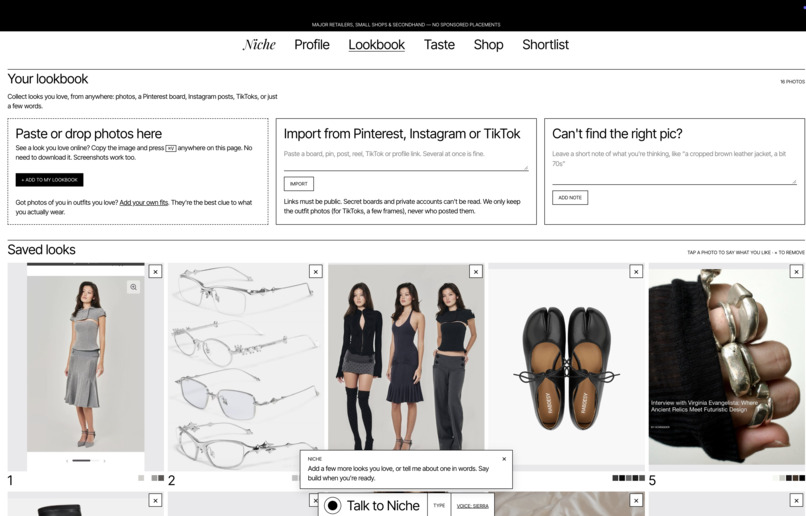Remove the second-row look below look 1
This screenshot has height=516, width=806.
coord(155,500)
